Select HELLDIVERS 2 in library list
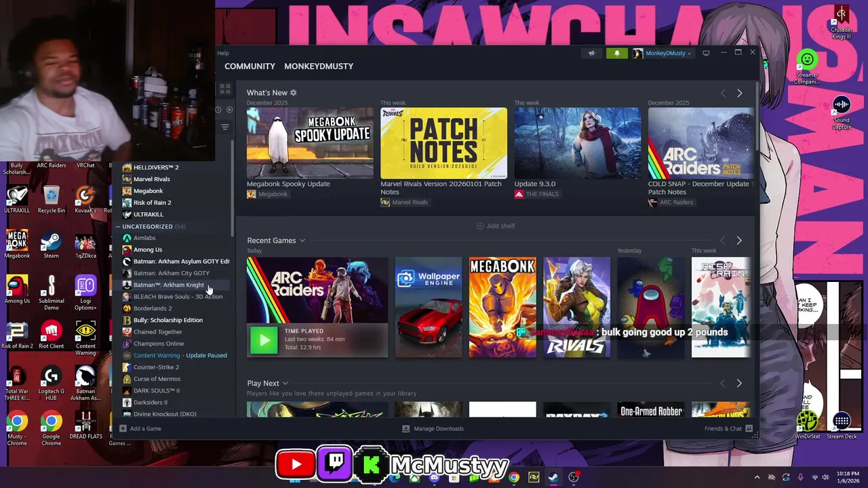The height and width of the screenshot is (488, 868). (156, 167)
